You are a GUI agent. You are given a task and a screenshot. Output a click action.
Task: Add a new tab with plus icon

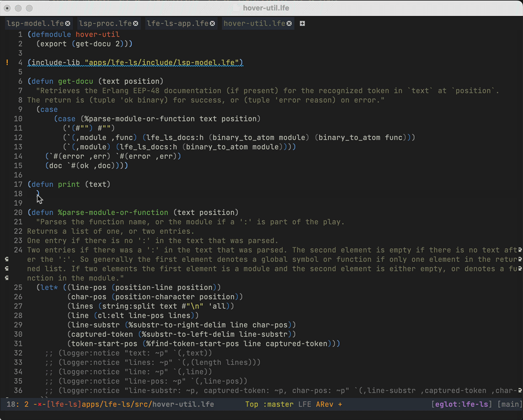302,23
